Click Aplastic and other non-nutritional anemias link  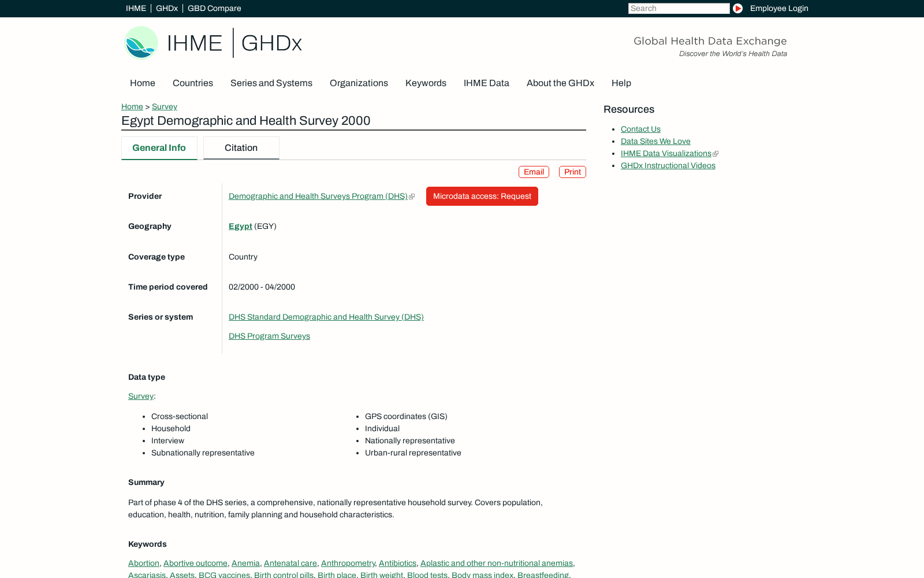click(497, 563)
